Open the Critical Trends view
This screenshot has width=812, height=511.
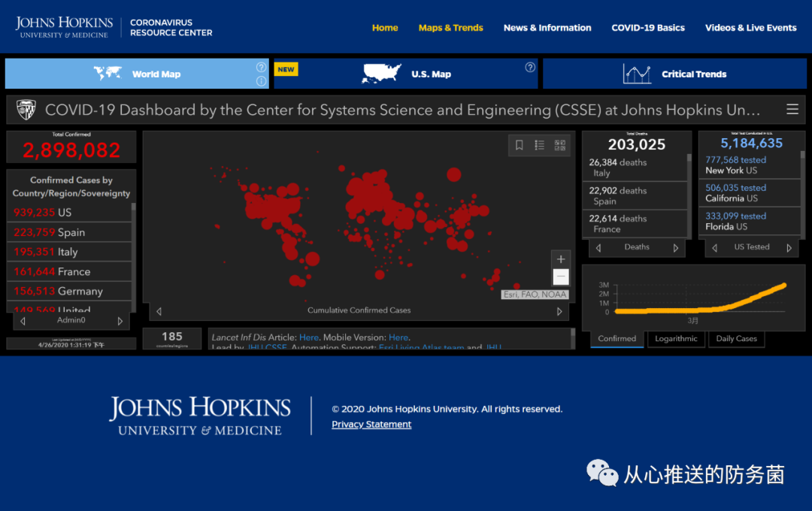point(674,74)
